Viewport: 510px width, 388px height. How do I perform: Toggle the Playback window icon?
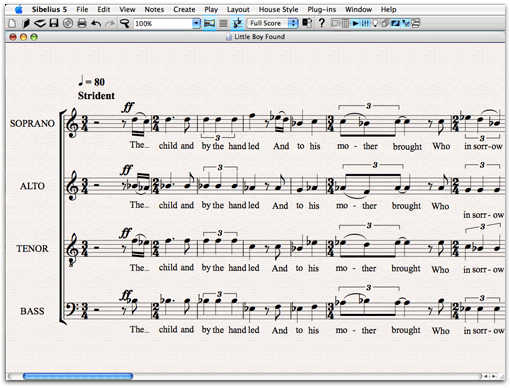pos(355,24)
